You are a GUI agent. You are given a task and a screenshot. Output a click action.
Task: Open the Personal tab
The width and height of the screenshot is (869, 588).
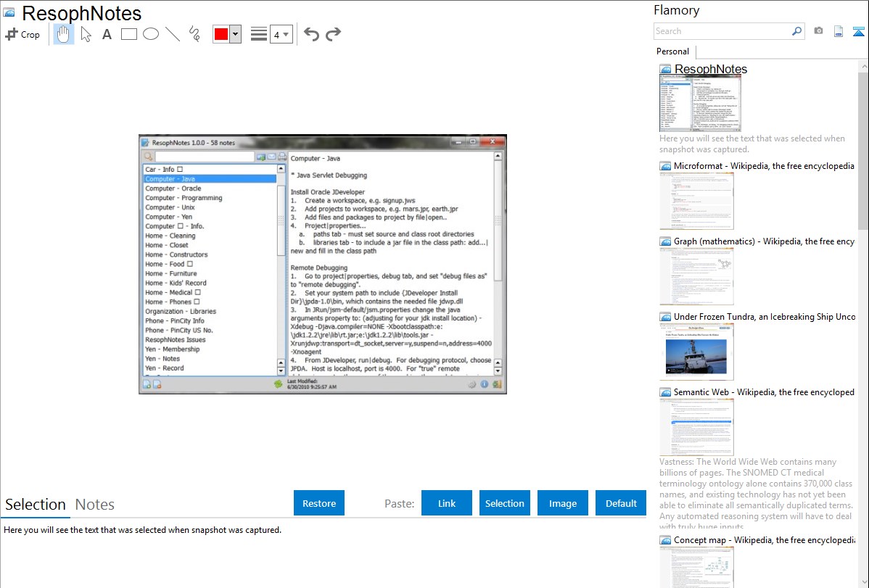[673, 51]
